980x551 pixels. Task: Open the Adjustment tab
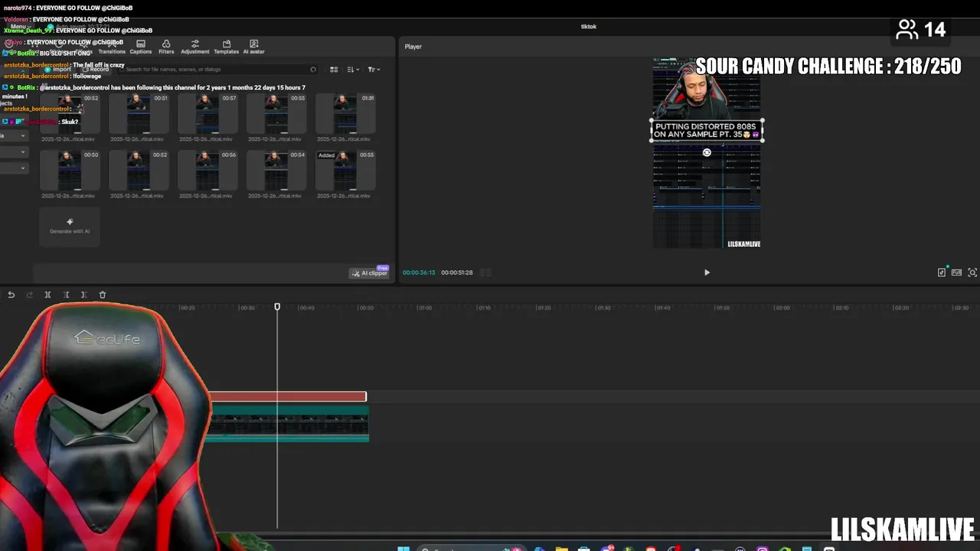click(194, 47)
